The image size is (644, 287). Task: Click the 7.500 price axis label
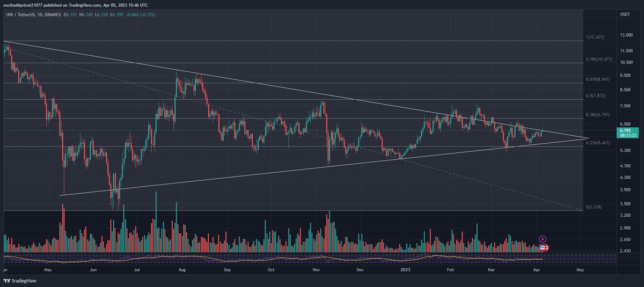(625, 106)
